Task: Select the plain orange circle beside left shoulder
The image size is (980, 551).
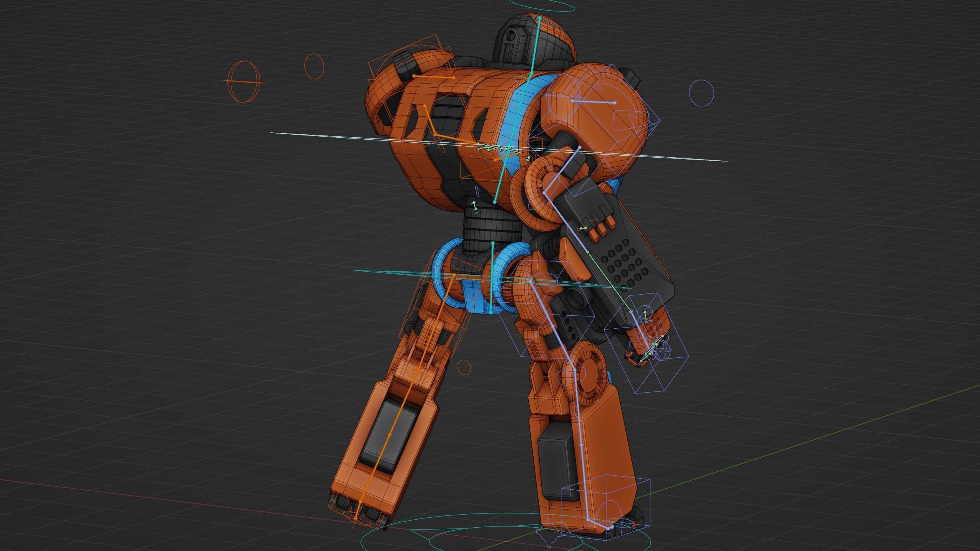Action: click(x=314, y=67)
